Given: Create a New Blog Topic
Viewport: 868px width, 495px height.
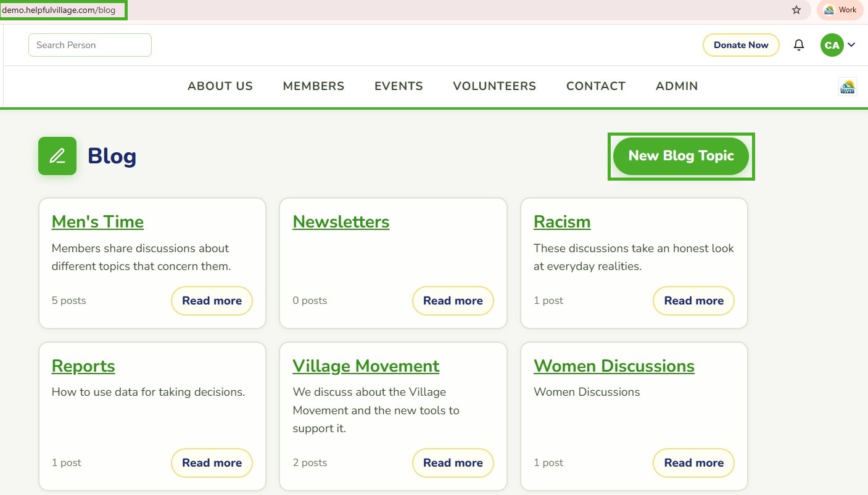Looking at the screenshot, I should click(681, 156).
